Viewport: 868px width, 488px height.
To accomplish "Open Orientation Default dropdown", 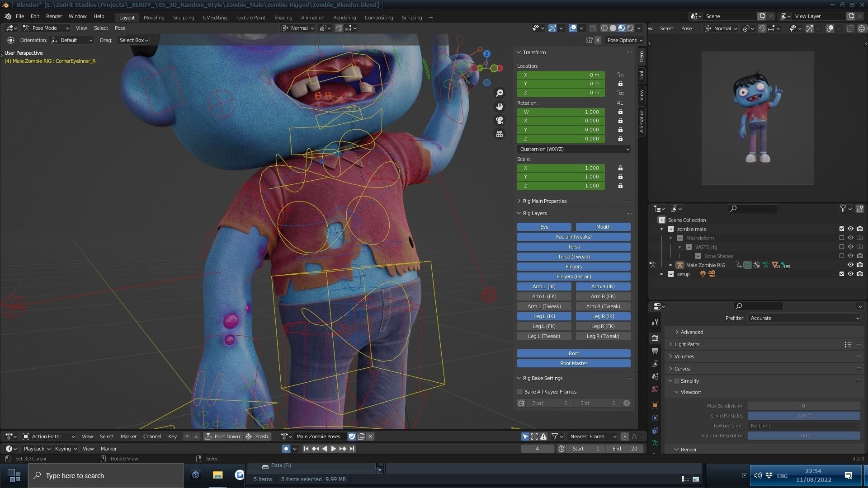I will [x=71, y=40].
